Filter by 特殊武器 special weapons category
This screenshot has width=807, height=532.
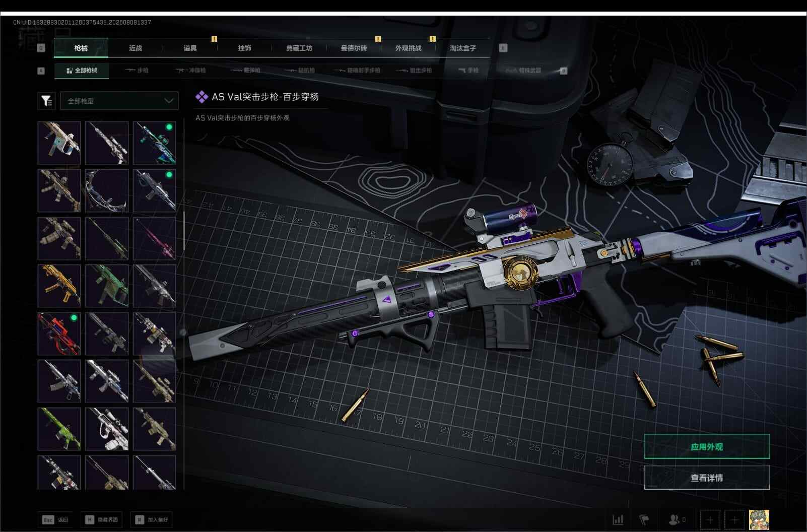[x=523, y=71]
